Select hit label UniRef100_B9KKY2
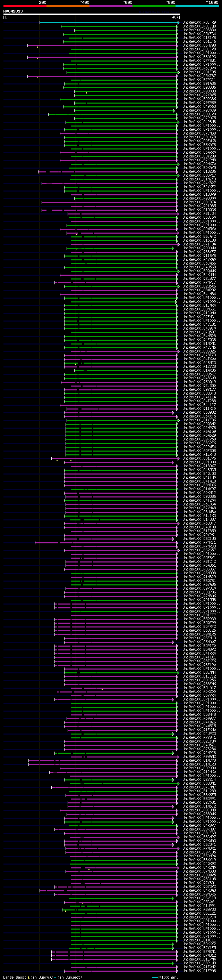222x980 pixels. [x=199, y=944]
